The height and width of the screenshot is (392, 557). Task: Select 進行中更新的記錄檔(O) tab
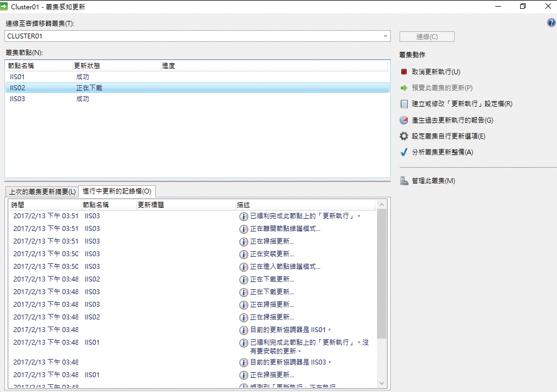click(x=117, y=191)
